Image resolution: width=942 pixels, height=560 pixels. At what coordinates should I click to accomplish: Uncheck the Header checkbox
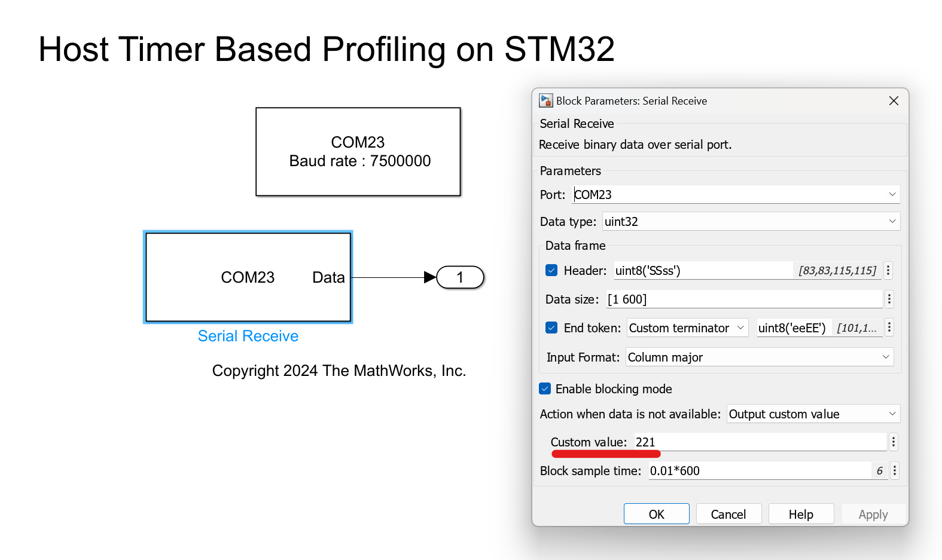[551, 271]
